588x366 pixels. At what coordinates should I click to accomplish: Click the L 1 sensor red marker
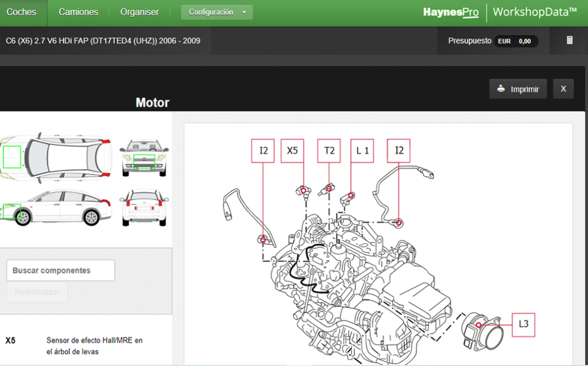tap(351, 196)
